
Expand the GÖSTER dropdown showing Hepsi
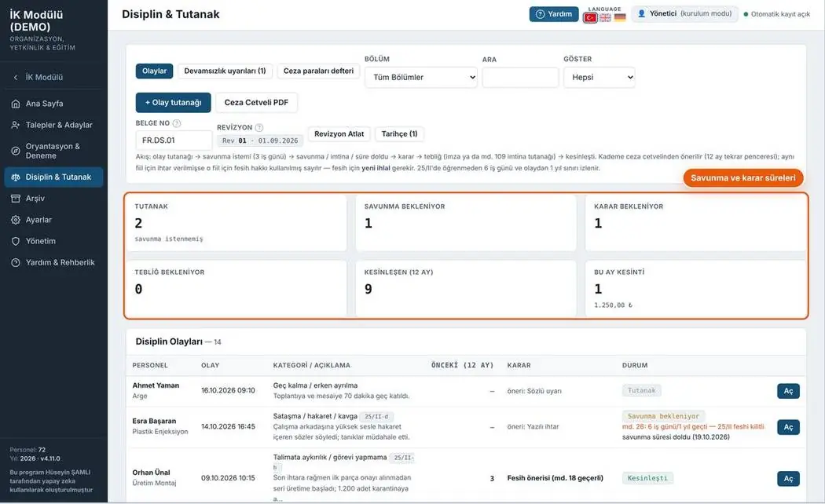coord(599,77)
